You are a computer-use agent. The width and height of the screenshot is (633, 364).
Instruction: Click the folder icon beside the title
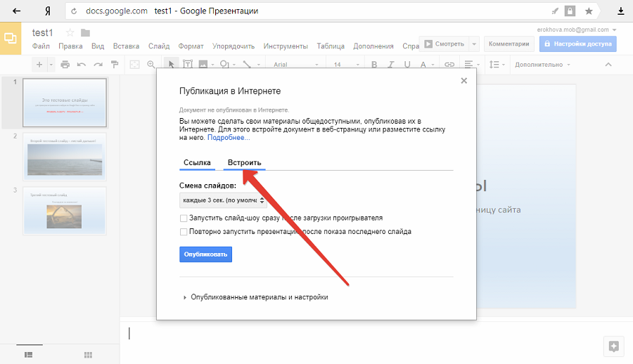pos(85,33)
